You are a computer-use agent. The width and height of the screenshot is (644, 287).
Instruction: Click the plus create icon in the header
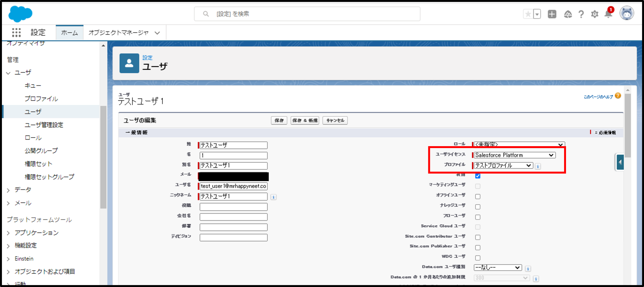(552, 14)
